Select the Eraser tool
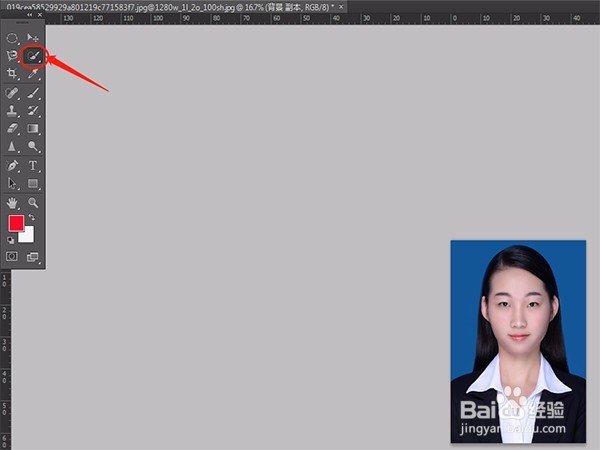600x450 pixels. click(12, 129)
